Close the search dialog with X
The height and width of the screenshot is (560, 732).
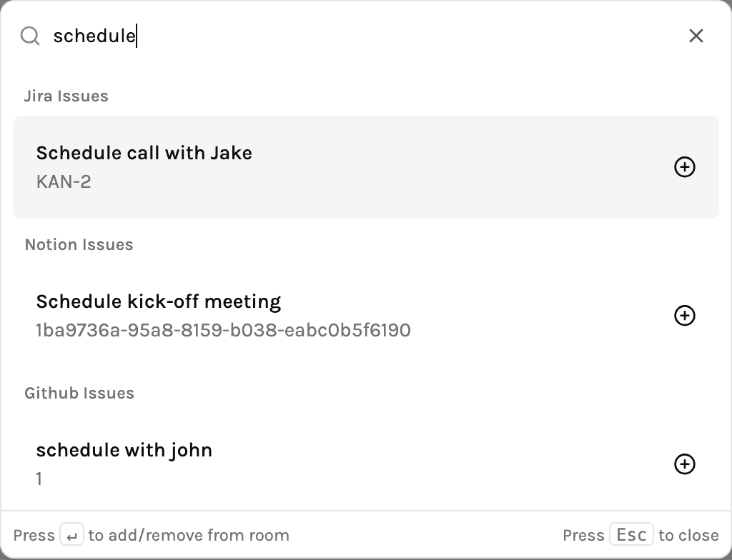(x=696, y=36)
